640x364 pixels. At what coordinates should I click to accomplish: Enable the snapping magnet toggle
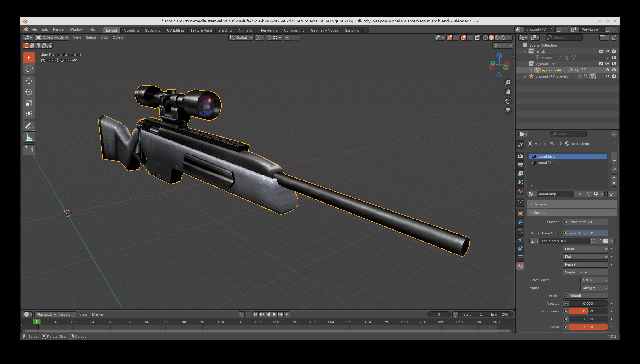(269, 37)
